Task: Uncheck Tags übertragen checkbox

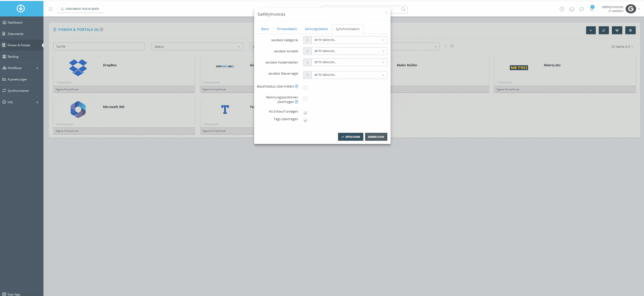Action: (305, 120)
